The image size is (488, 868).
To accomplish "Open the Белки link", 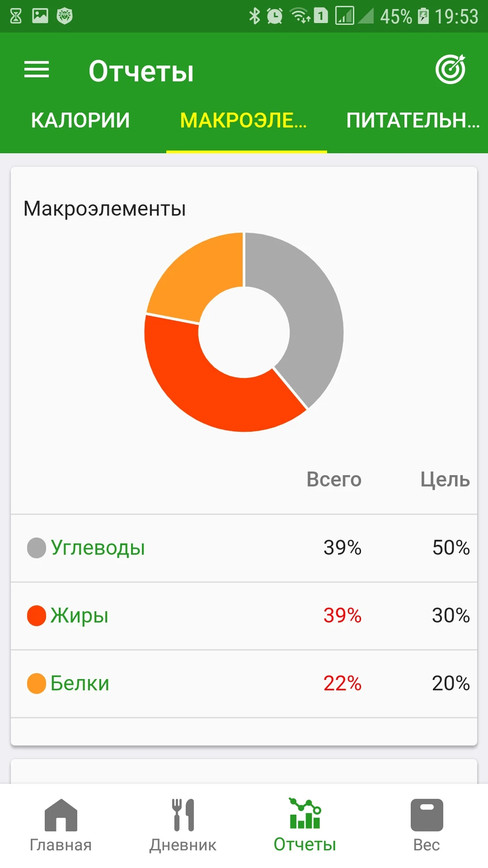I will click(x=80, y=684).
